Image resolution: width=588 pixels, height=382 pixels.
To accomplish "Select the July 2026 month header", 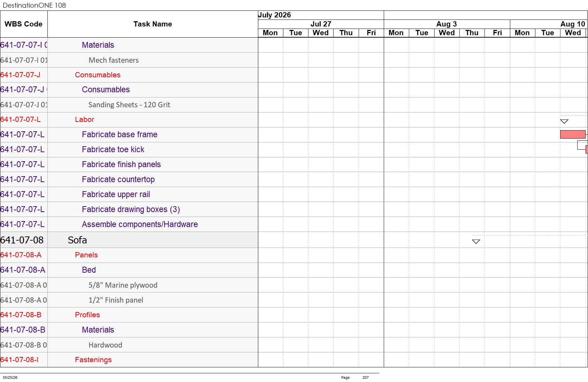I will [274, 15].
